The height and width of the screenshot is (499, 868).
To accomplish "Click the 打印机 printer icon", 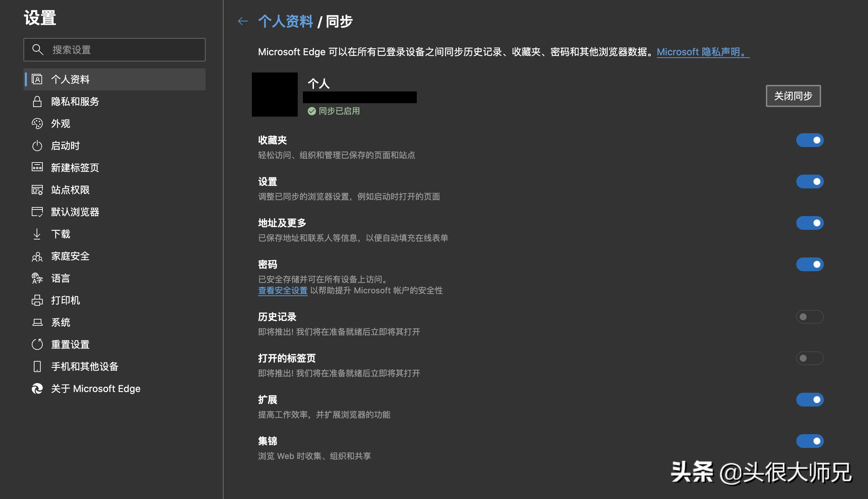I will pyautogui.click(x=37, y=300).
